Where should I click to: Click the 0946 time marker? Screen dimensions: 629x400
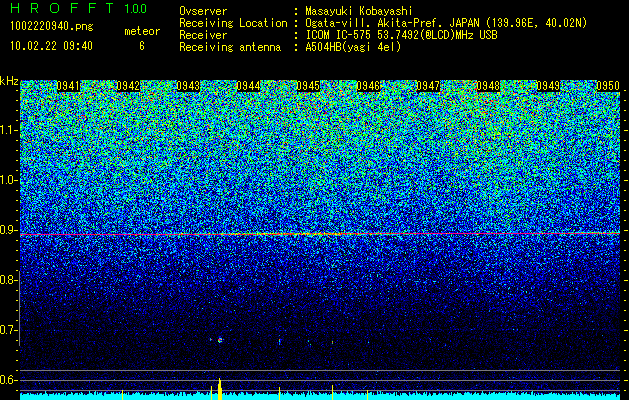click(368, 86)
